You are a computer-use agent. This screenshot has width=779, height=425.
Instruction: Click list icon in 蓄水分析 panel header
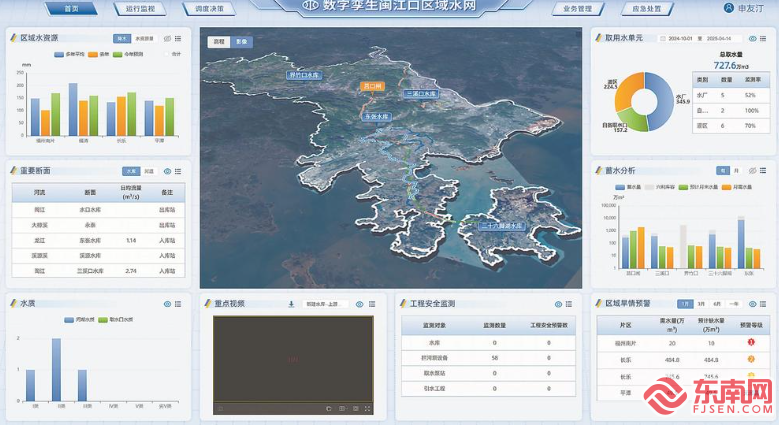click(765, 171)
